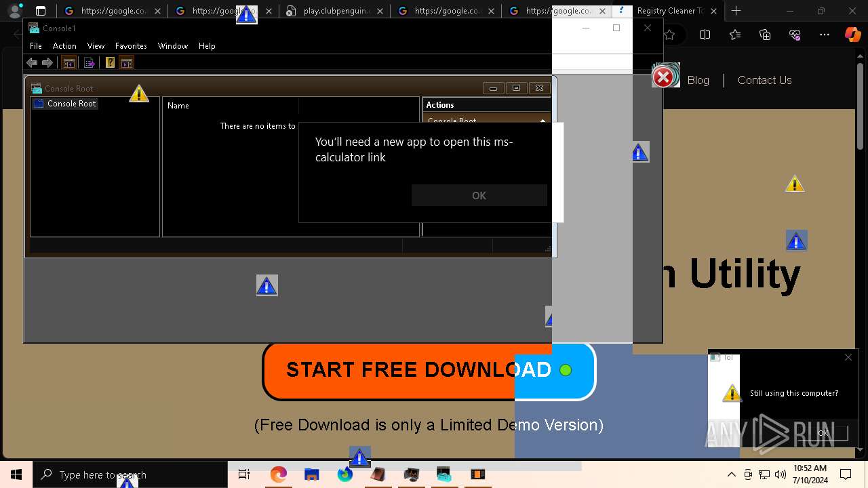Image resolution: width=868 pixels, height=488 pixels.
Task: Open the Edge Favorites list icon
Action: pyautogui.click(x=735, y=35)
